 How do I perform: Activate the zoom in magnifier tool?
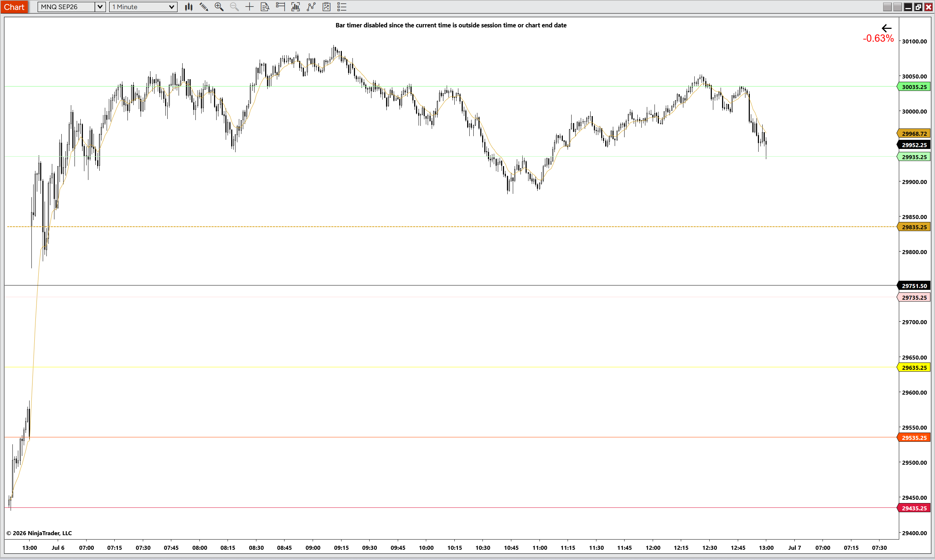[219, 7]
